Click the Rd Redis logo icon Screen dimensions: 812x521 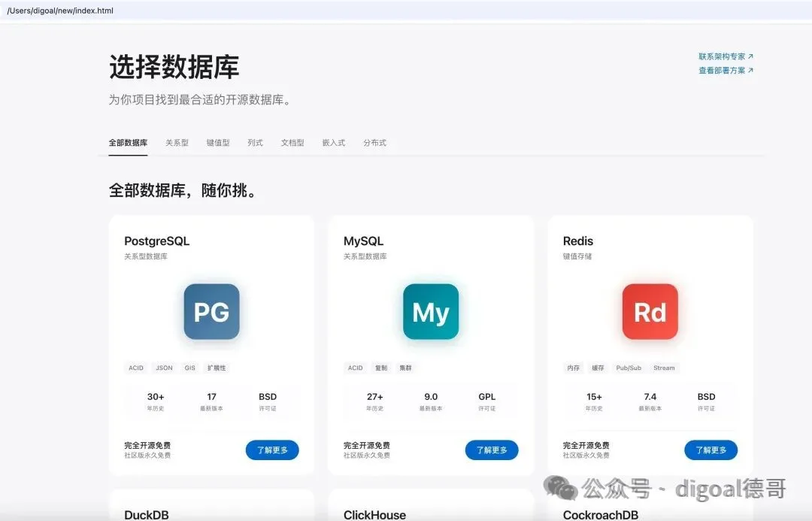click(x=650, y=312)
